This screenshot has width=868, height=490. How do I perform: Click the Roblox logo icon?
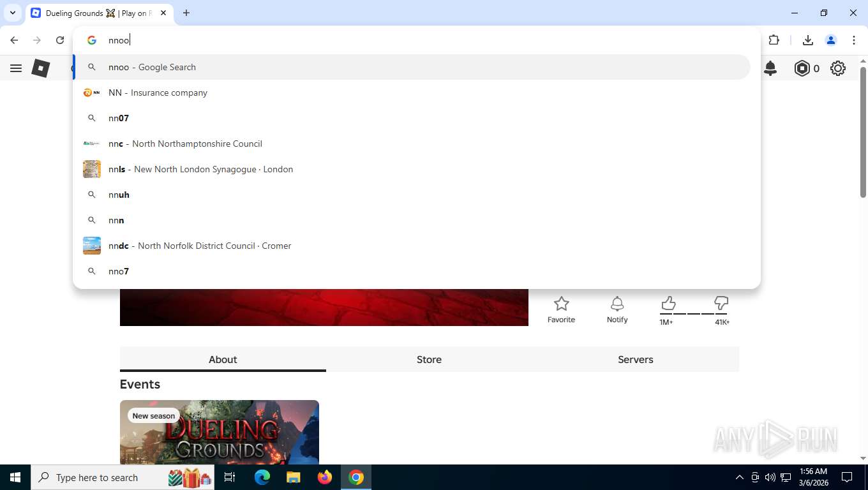[x=41, y=68]
